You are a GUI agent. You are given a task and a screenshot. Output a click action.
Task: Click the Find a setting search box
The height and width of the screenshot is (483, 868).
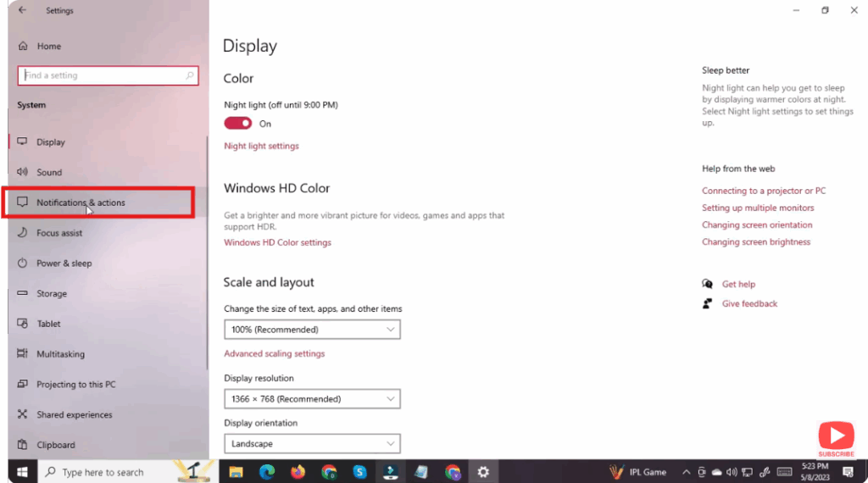point(102,76)
